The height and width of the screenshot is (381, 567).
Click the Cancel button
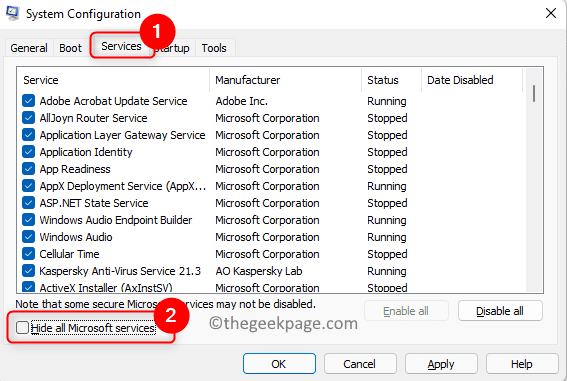pos(360,364)
